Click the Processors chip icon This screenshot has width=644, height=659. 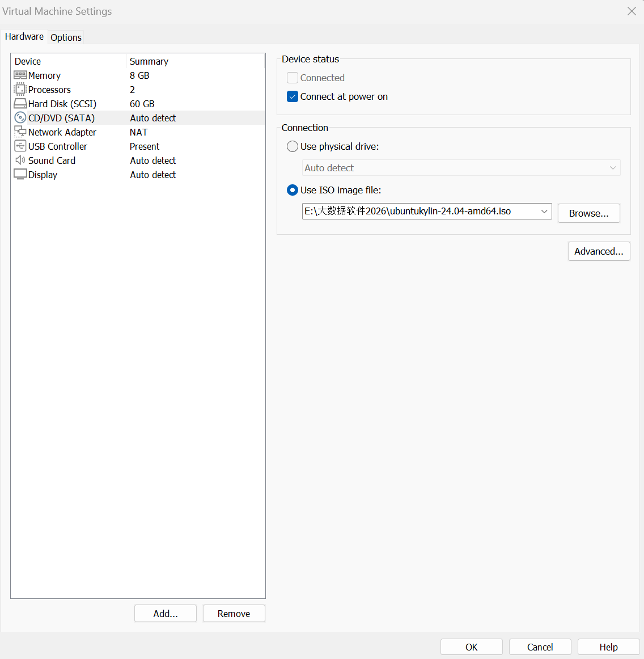20,90
